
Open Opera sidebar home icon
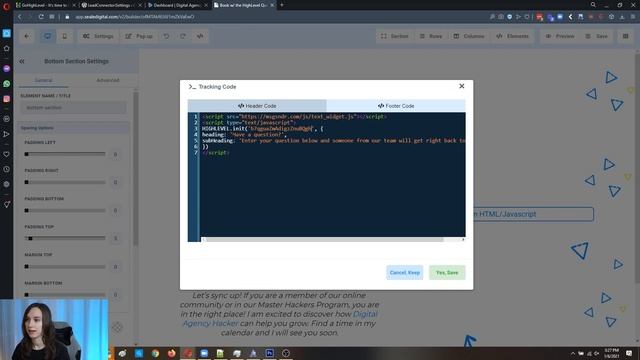(7, 48)
